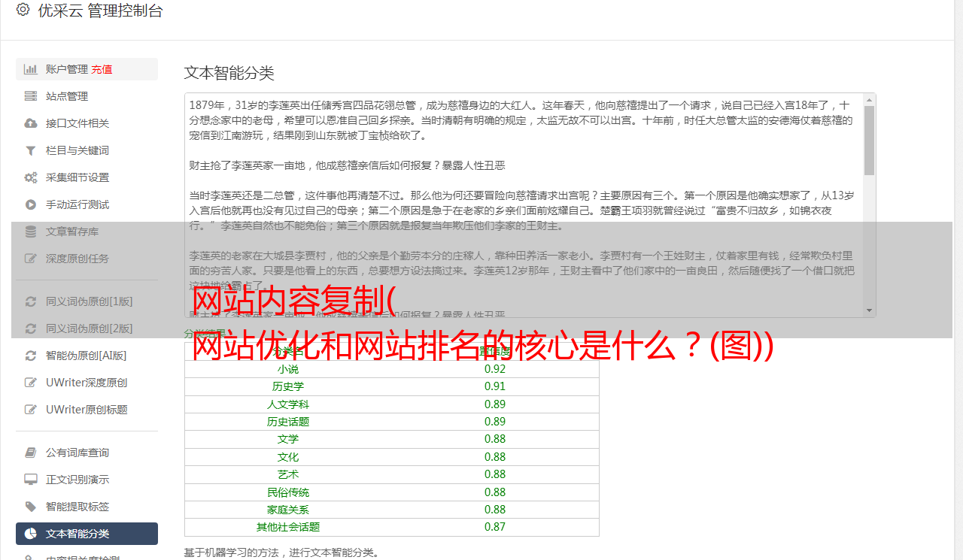Screen dimensions: 963x560
Task: Click the 人文学科 category cell
Action: (x=288, y=404)
